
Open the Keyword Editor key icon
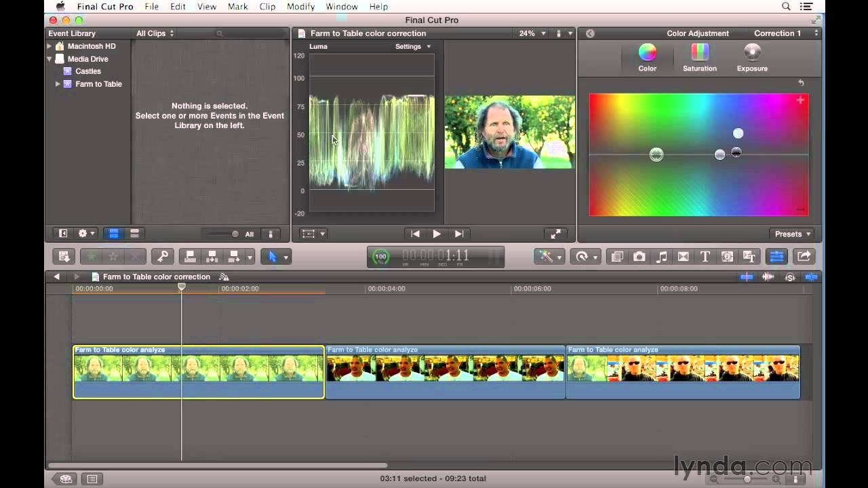click(x=162, y=257)
